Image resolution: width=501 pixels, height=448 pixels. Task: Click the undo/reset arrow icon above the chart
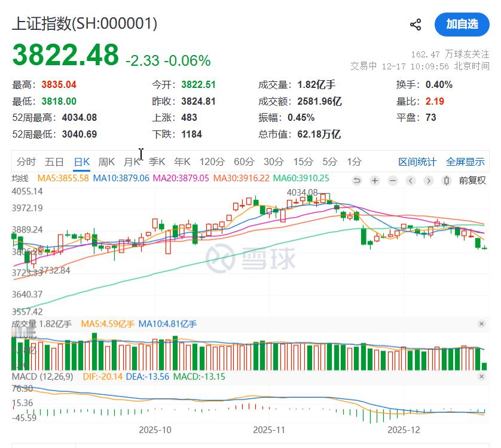tap(356, 180)
